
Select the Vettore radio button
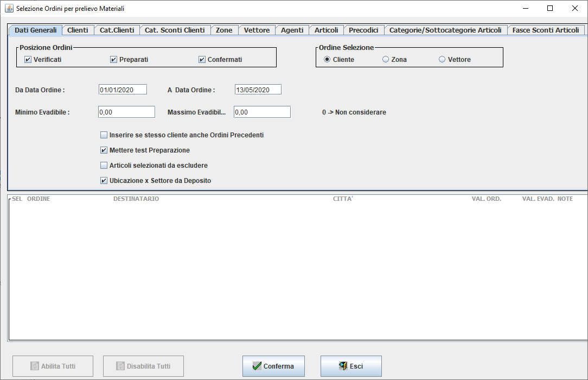click(442, 60)
